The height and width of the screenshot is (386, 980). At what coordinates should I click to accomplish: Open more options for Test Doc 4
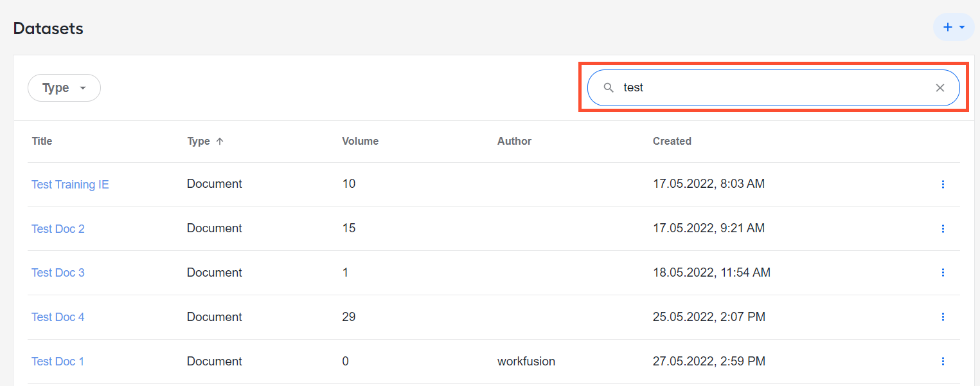coord(943,317)
